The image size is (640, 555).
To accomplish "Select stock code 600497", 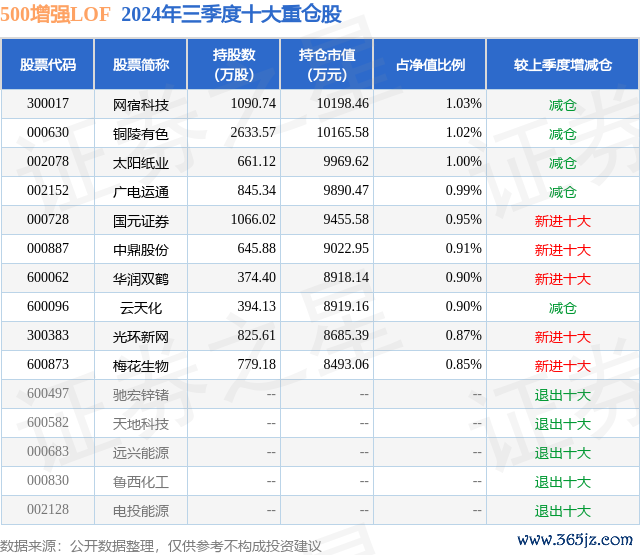I will [48, 393].
